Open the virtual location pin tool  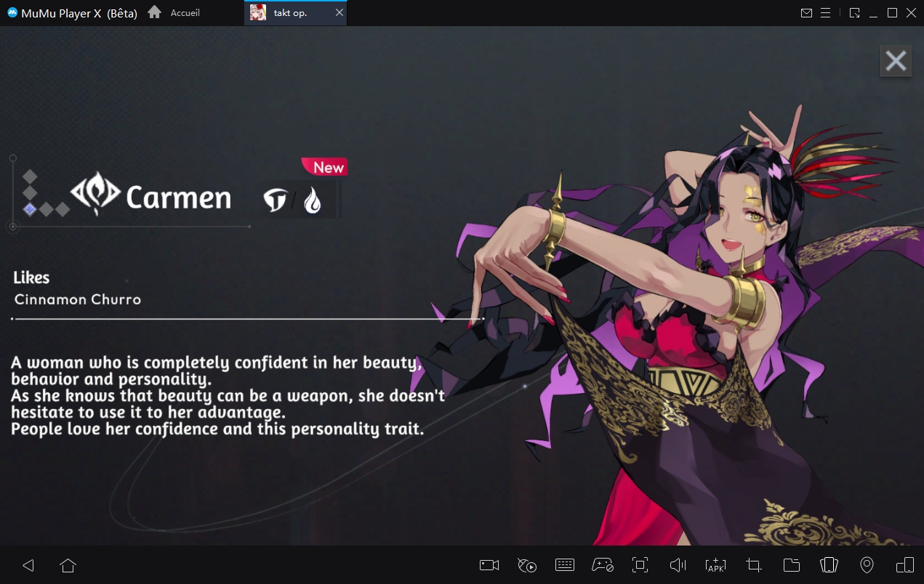click(867, 565)
